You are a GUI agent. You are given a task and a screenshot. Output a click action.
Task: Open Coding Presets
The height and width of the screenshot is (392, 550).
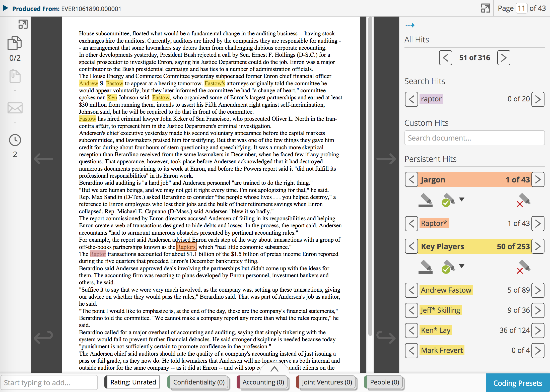point(518,383)
